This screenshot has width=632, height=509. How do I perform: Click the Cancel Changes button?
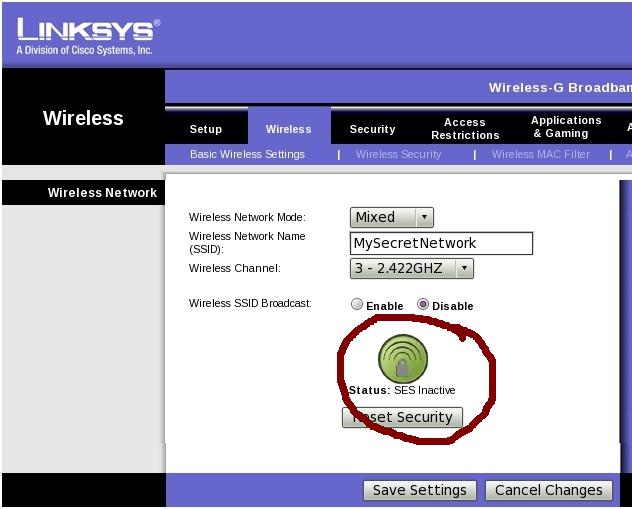pyautogui.click(x=548, y=490)
